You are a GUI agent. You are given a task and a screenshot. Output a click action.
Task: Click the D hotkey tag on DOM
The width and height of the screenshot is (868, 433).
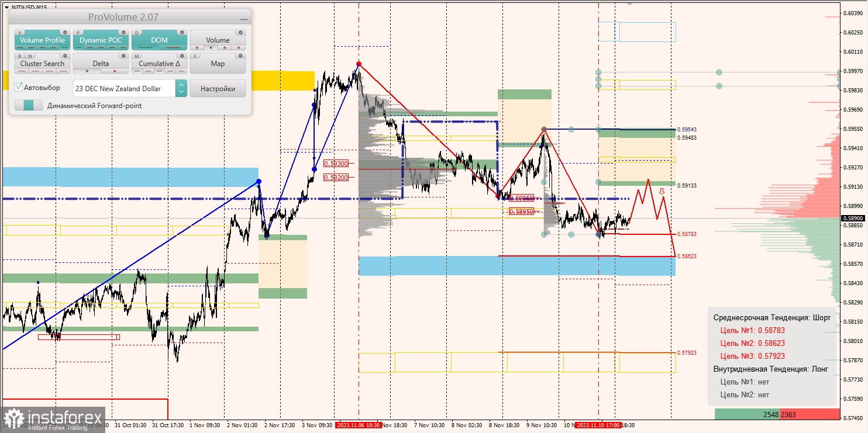[137, 33]
